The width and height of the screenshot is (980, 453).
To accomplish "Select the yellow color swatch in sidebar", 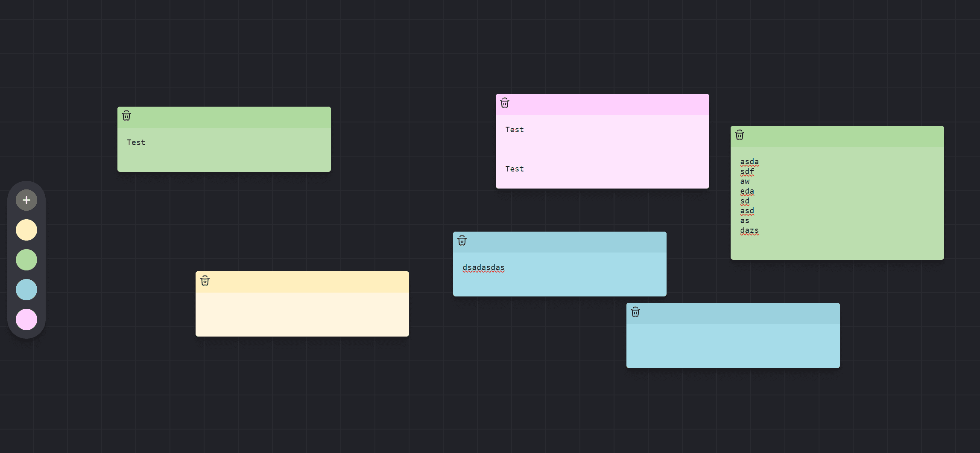I will (x=26, y=230).
